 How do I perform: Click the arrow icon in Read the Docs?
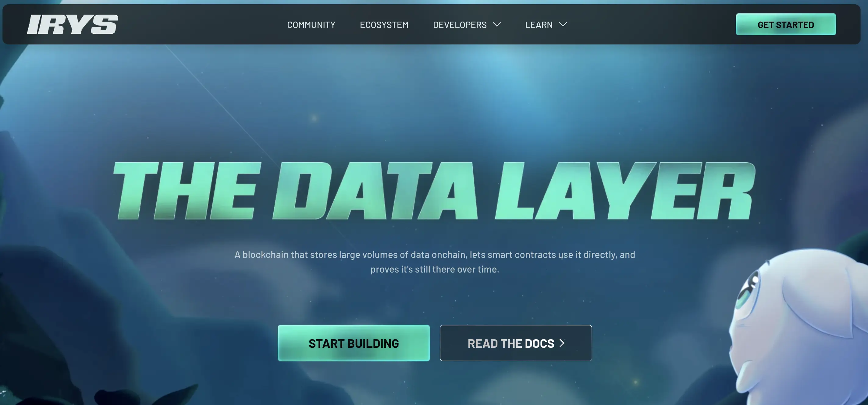click(x=562, y=343)
